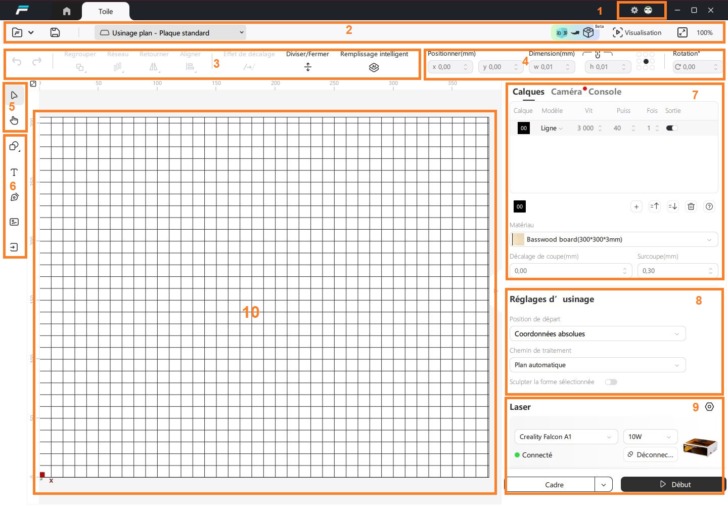The height and width of the screenshot is (506, 728).
Task: Open the 10W laser power dropdown
Action: click(x=650, y=437)
